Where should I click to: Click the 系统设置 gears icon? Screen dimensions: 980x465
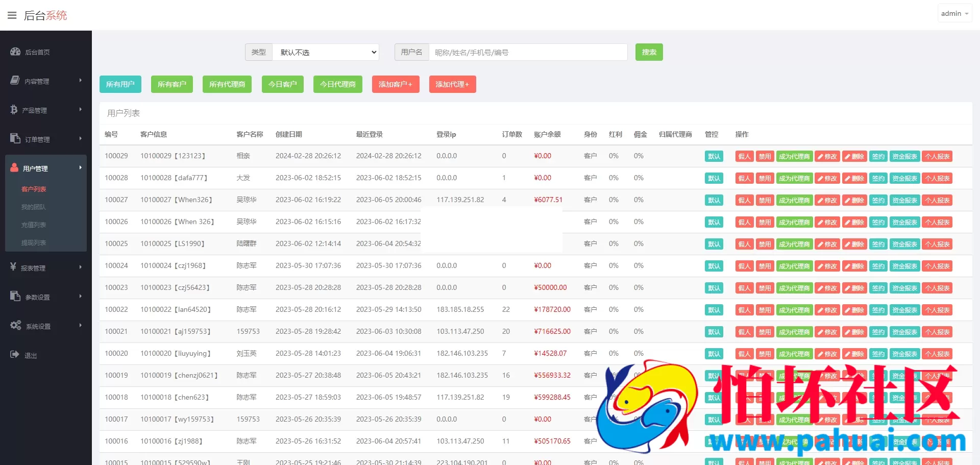(x=15, y=326)
